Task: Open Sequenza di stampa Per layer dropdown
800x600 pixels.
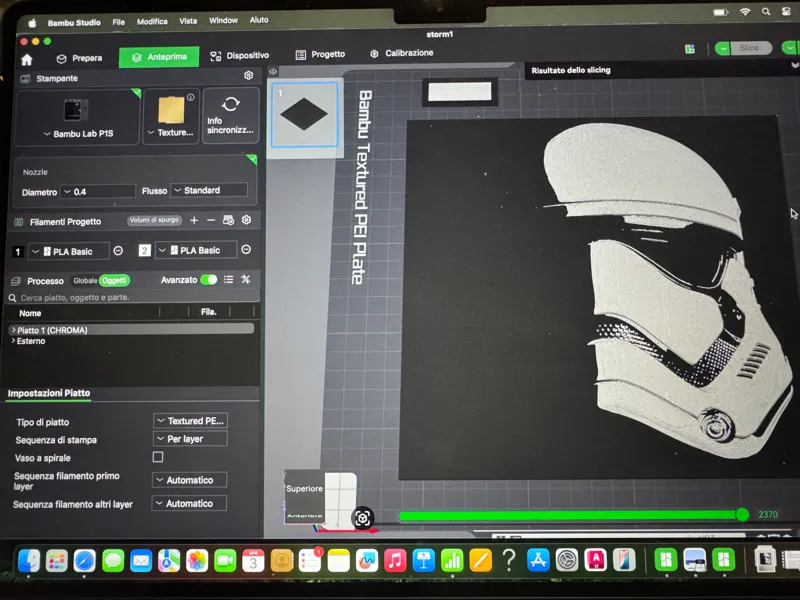Action: point(190,439)
